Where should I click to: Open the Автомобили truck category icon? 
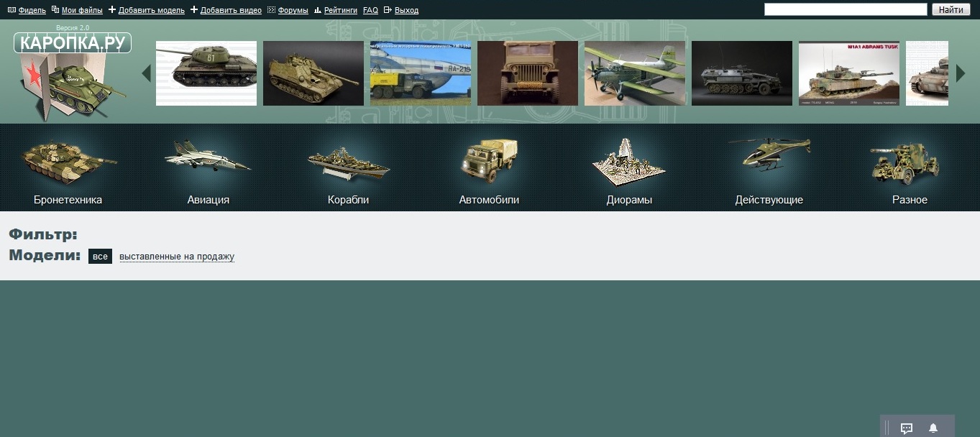489,160
